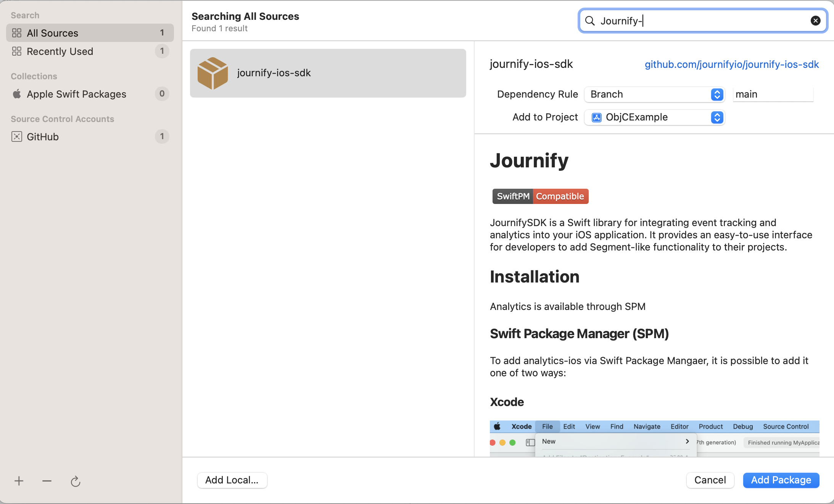Click the Journify- search text field
The width and height of the screenshot is (834, 504).
click(702, 21)
